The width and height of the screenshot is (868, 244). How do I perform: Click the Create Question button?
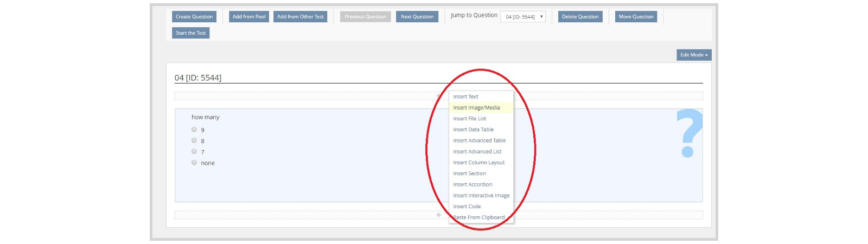[194, 17]
